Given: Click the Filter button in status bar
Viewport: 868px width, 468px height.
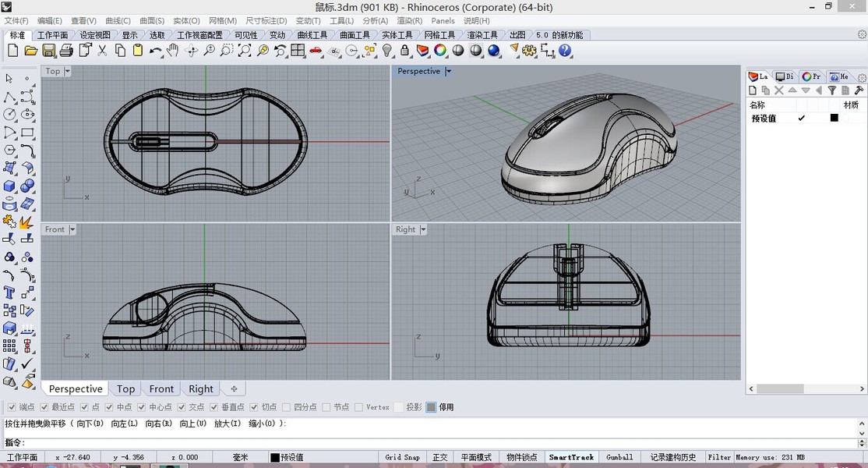Looking at the screenshot, I should coord(719,458).
